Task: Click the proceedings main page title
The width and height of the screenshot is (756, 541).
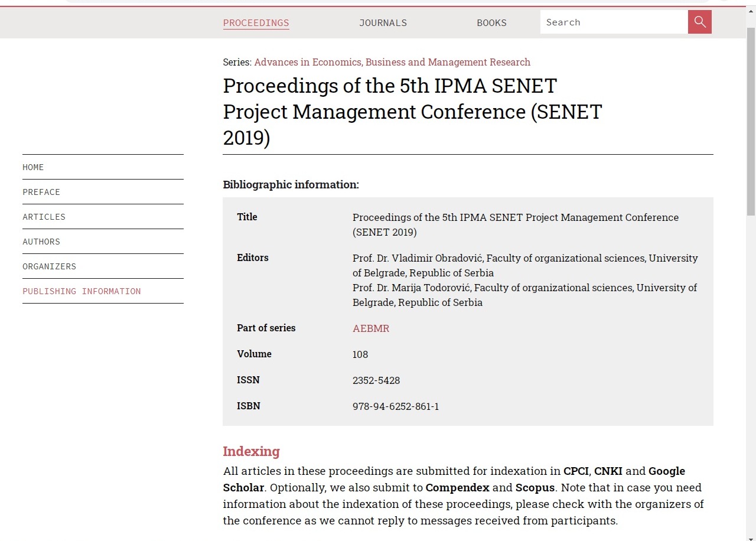Action: (x=412, y=112)
